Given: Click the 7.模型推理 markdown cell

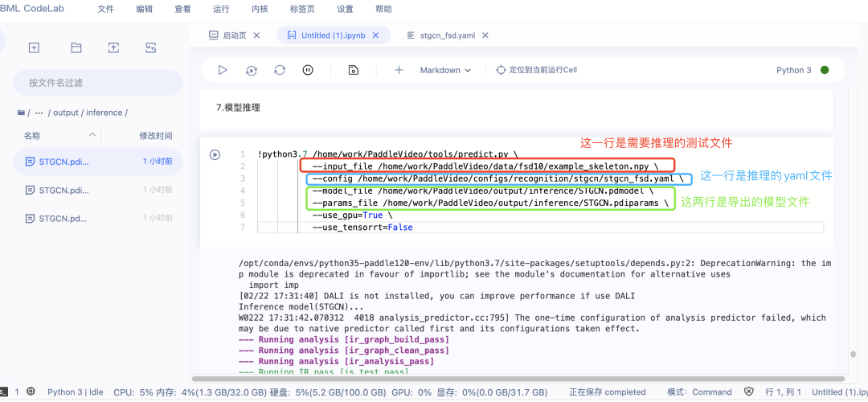Looking at the screenshot, I should click(517, 108).
